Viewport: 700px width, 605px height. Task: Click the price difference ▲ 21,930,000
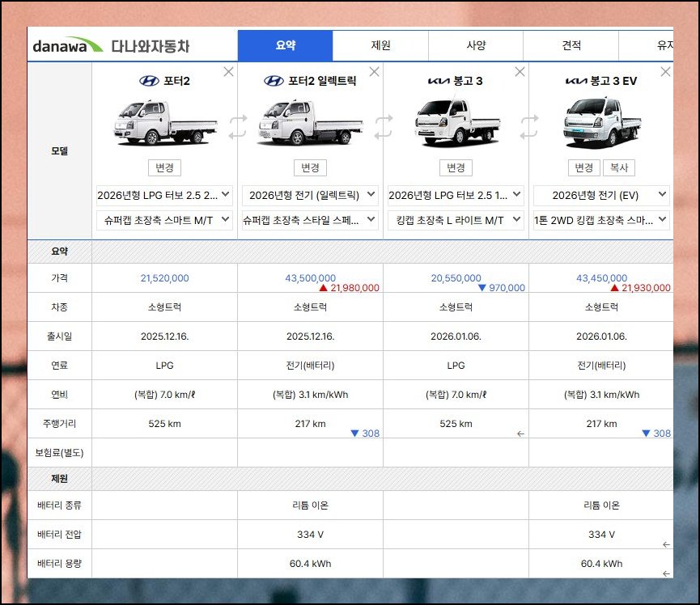click(x=641, y=288)
